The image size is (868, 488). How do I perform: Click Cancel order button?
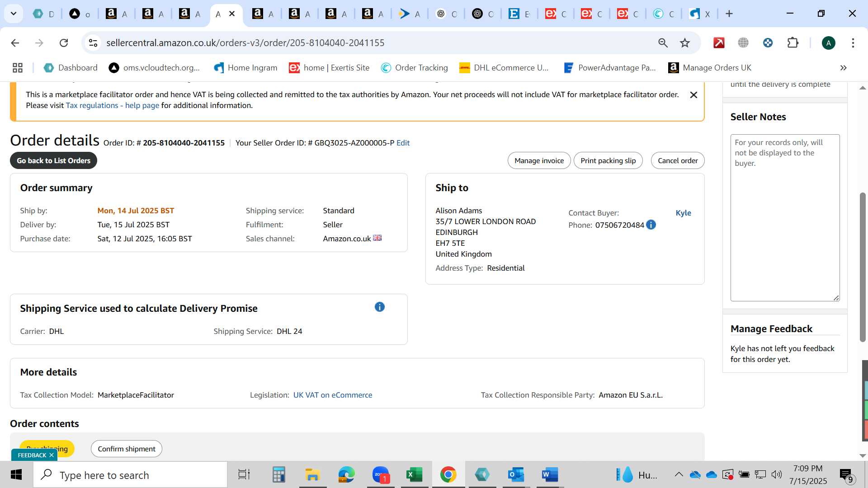pos(678,160)
